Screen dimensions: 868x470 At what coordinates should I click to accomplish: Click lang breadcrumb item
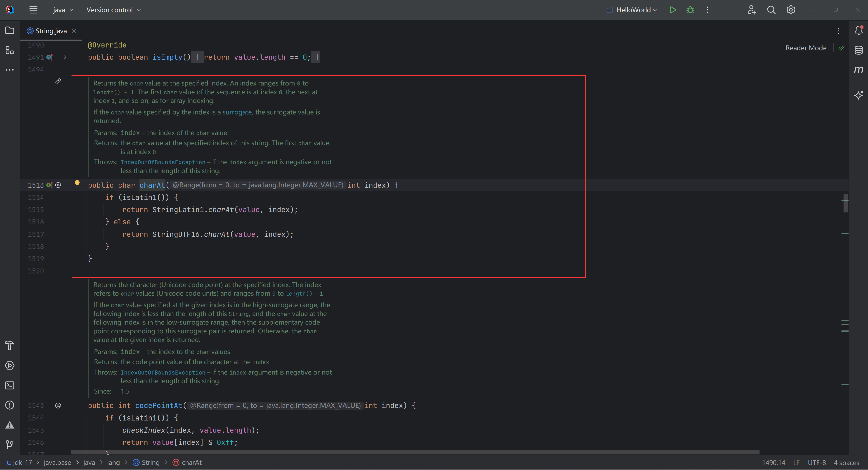113,463
